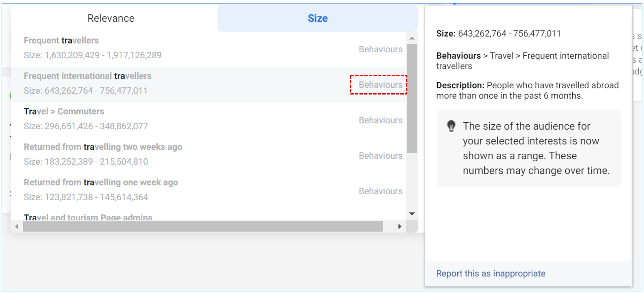Choose the Frequent travellers audience
The image size is (644, 293).
pos(61,40)
